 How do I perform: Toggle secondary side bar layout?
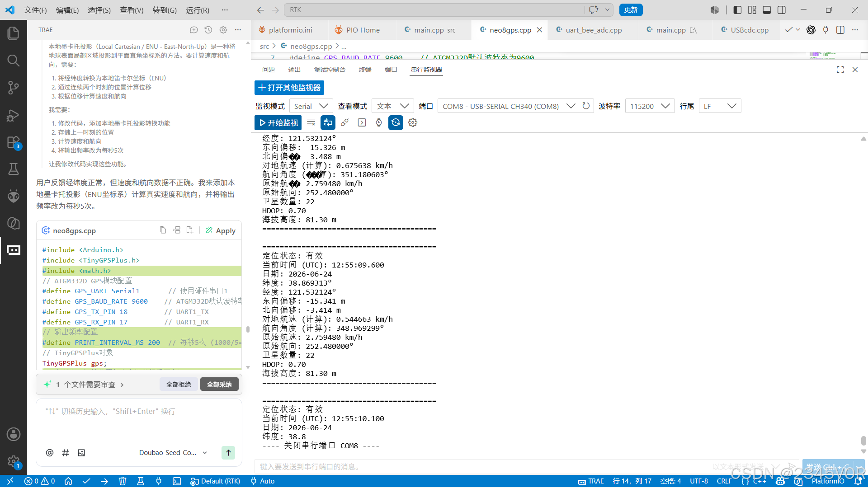click(x=782, y=10)
